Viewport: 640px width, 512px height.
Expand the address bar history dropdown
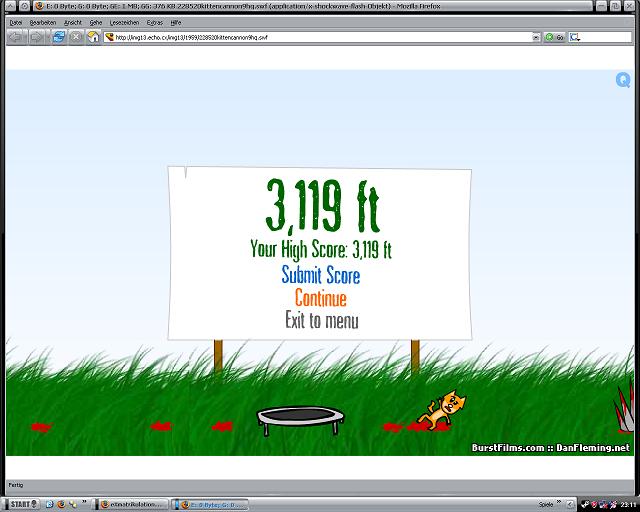point(535,37)
